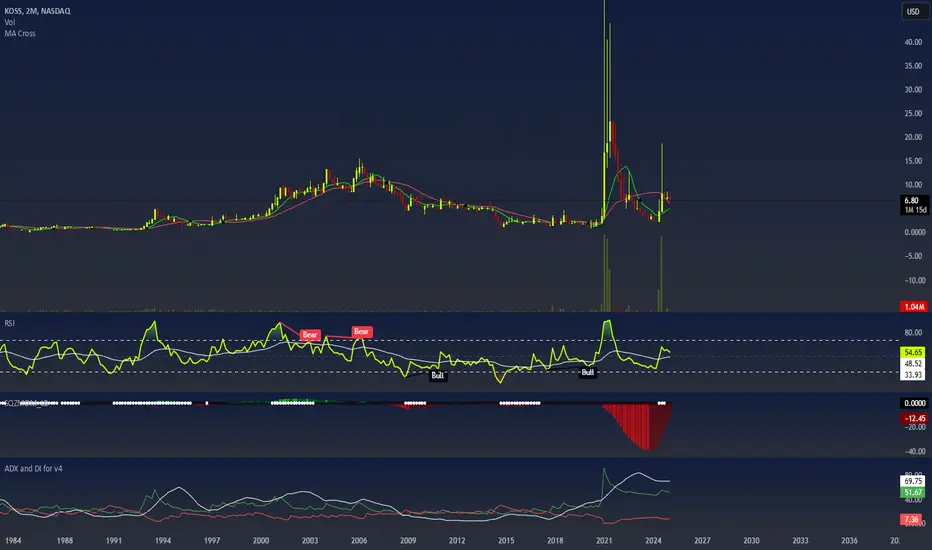The image size is (932, 550).
Task: Click the 15.00 price axis label
Action: click(x=914, y=161)
